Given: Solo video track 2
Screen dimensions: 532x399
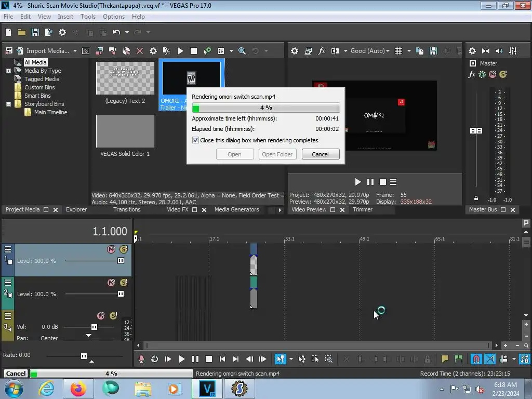Looking at the screenshot, I should point(124,283).
